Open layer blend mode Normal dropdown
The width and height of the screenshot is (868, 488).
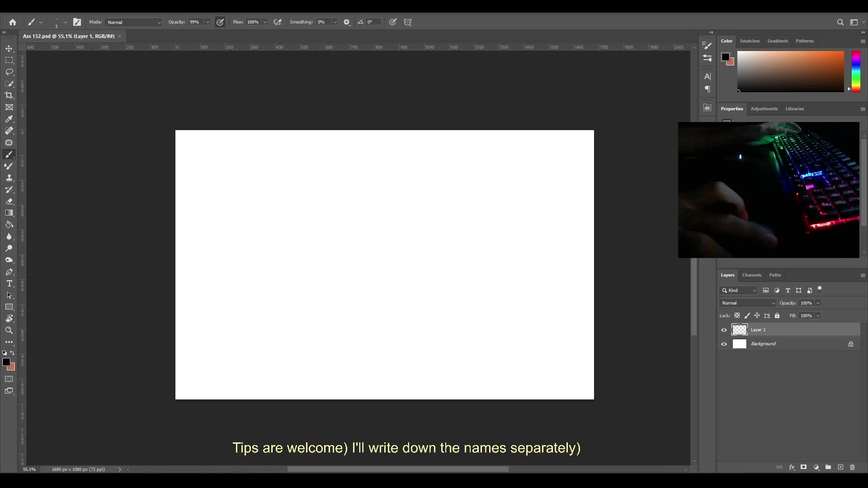tap(748, 303)
